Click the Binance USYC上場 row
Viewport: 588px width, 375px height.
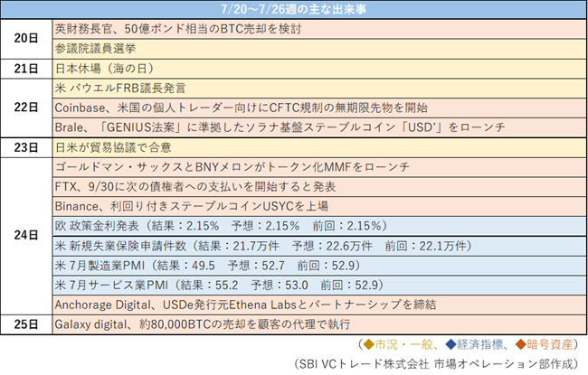319,206
